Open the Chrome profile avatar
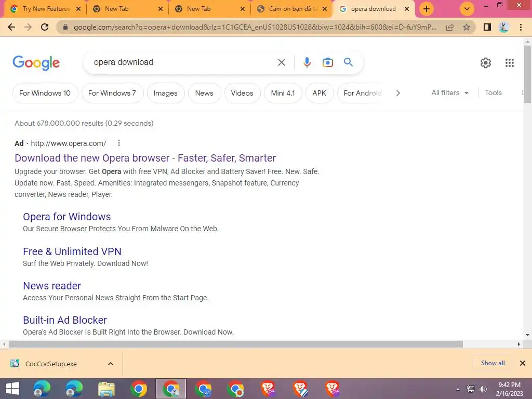 coord(504,27)
